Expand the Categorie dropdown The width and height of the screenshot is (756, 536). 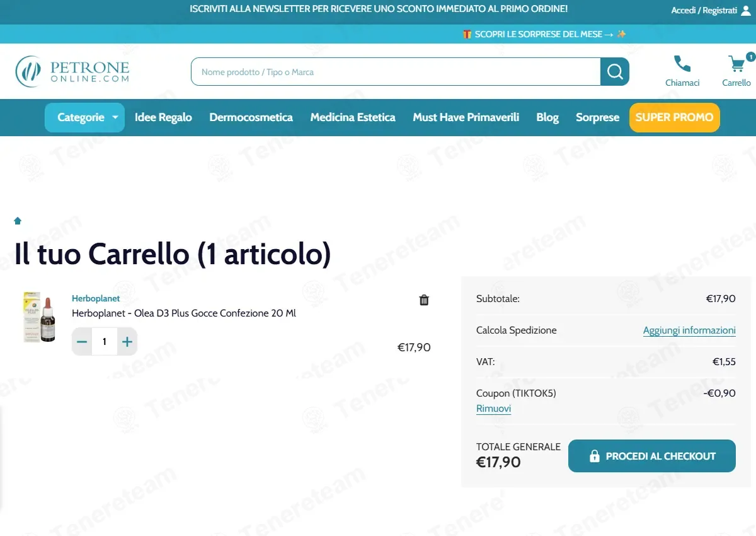click(x=84, y=117)
